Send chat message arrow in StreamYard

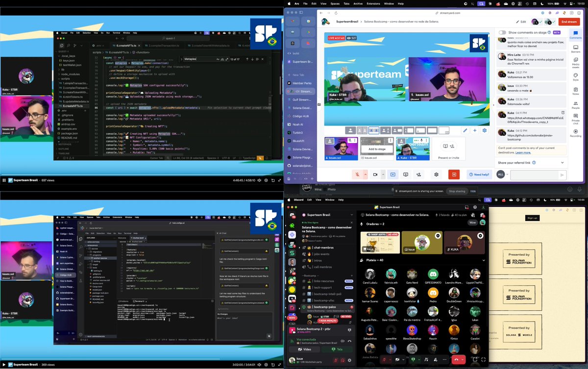[x=562, y=174]
